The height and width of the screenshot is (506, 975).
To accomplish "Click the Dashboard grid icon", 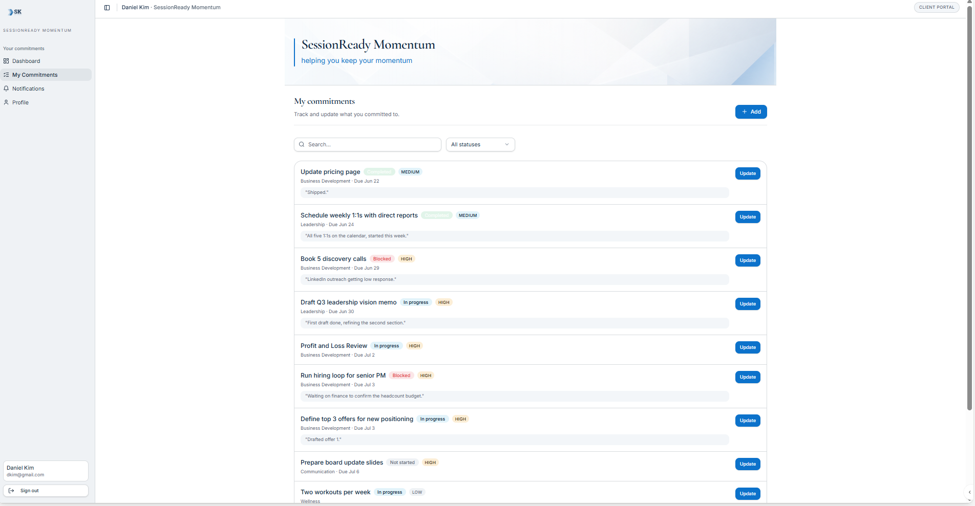I will [x=6, y=61].
